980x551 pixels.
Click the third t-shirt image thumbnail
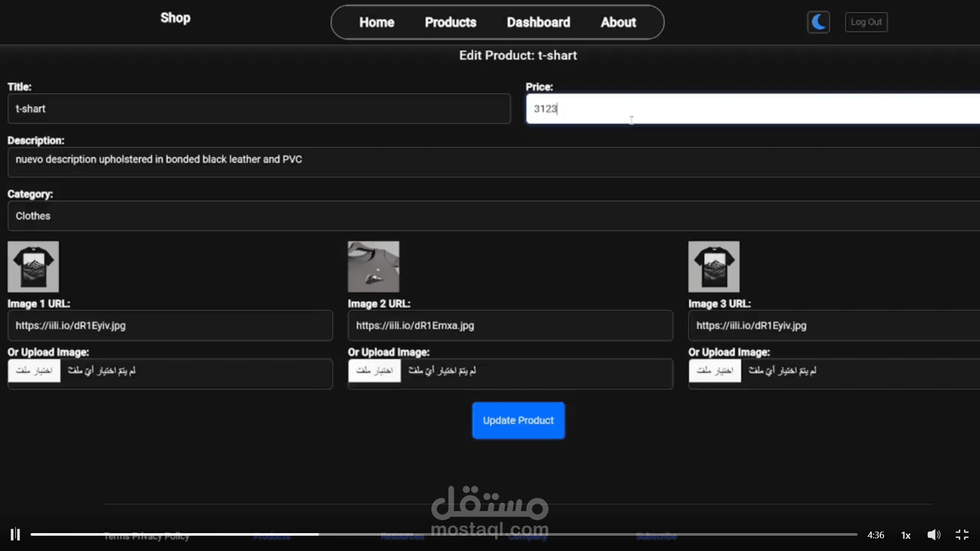point(714,267)
